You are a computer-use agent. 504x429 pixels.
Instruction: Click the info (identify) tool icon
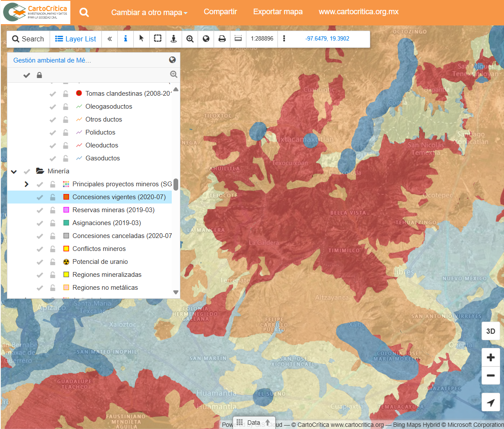point(126,39)
